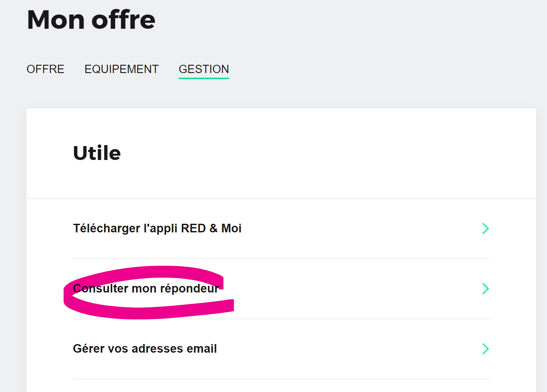Screen dimensions: 547x392
Task: Open Consulter mon répondeur link
Action: coord(146,289)
